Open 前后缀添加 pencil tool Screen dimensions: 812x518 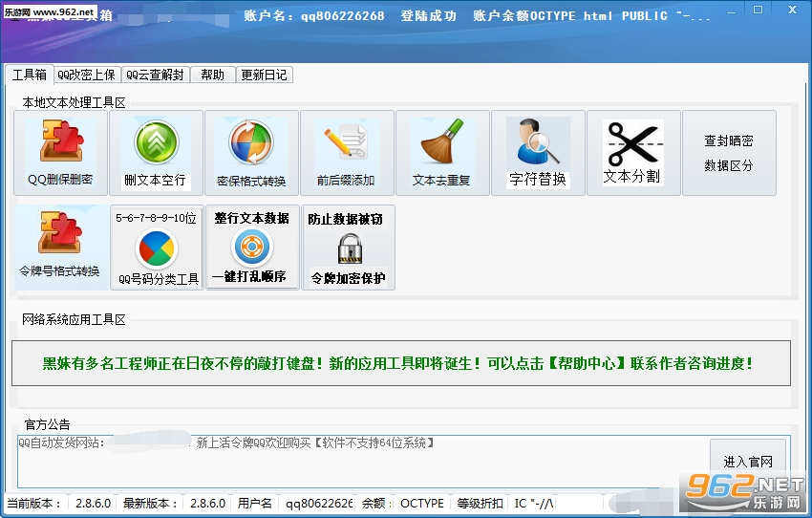347,153
